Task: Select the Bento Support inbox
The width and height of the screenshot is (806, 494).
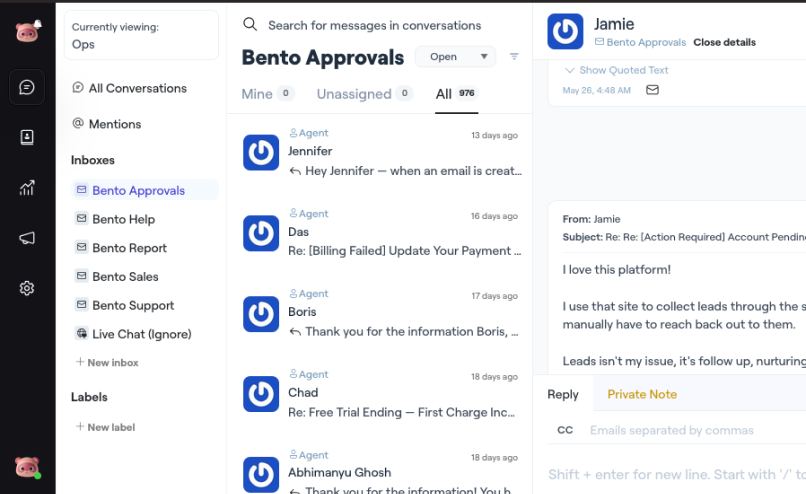Action: coord(145,305)
